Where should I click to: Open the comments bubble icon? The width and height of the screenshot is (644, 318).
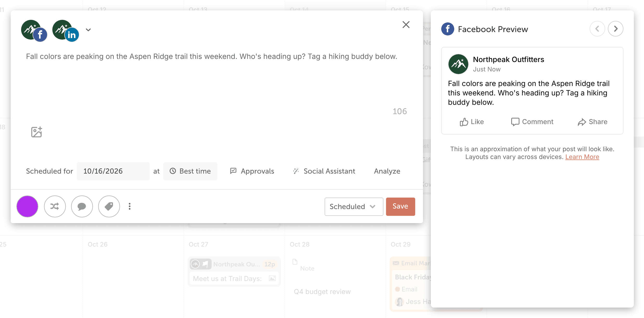pyautogui.click(x=82, y=206)
